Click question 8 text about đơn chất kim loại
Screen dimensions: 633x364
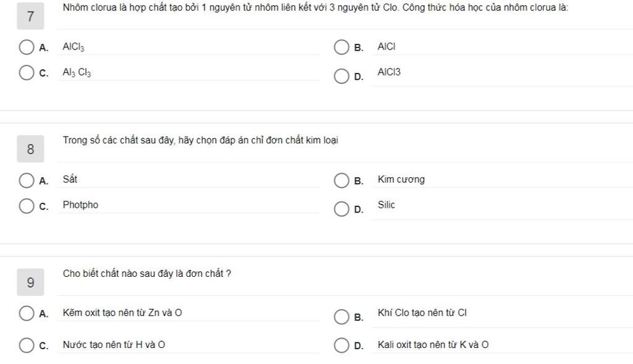200,140
